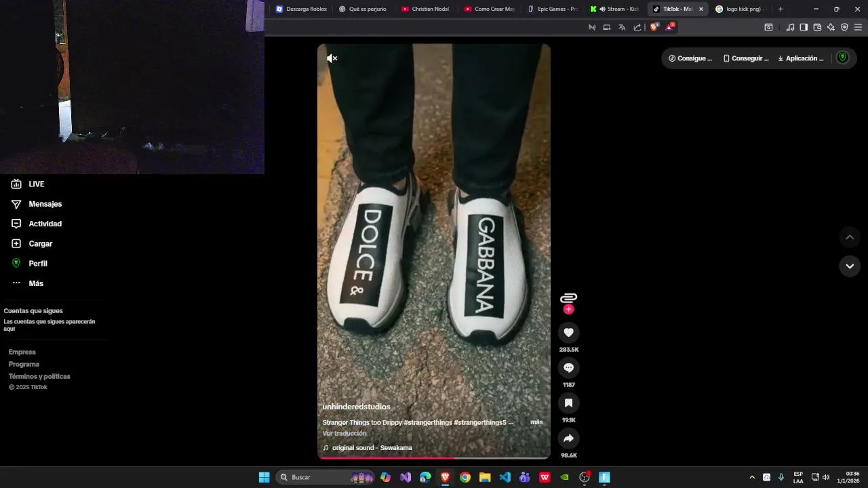868x488 pixels.
Task: Click the video progress bar
Action: tap(434, 458)
